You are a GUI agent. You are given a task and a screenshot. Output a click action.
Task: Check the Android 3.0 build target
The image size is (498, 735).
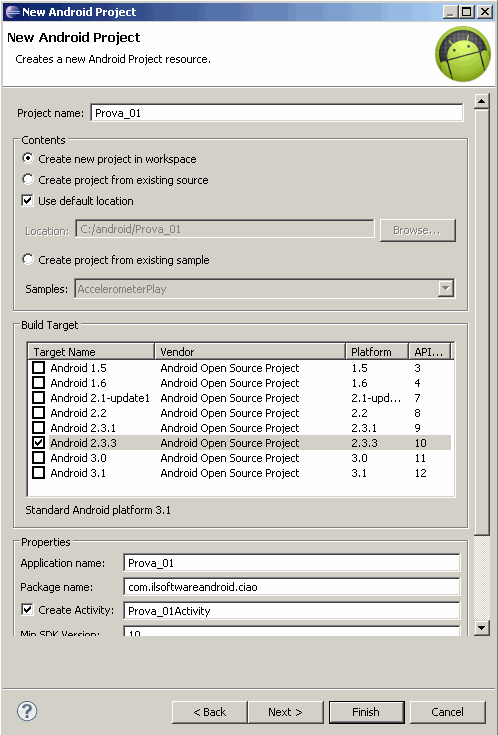click(x=38, y=458)
